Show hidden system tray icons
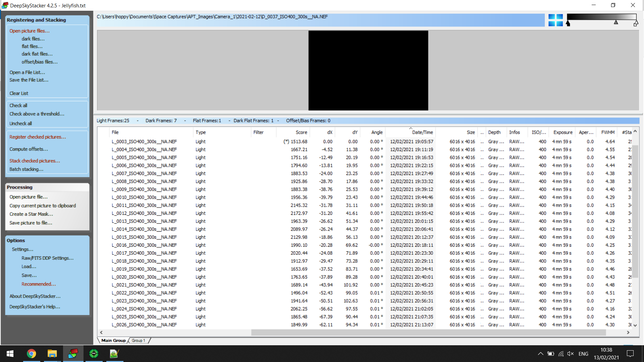The width and height of the screenshot is (644, 362). pos(540,354)
